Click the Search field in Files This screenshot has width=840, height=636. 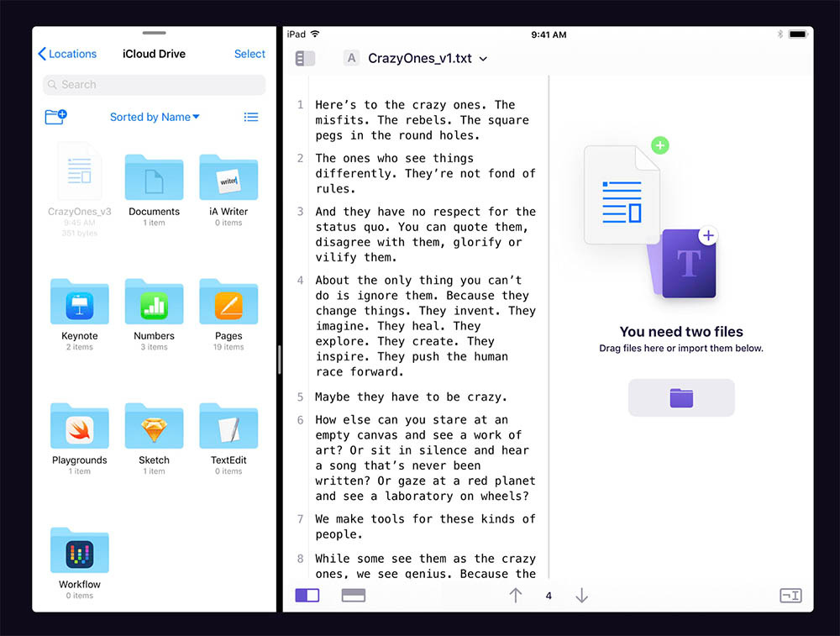(x=155, y=85)
